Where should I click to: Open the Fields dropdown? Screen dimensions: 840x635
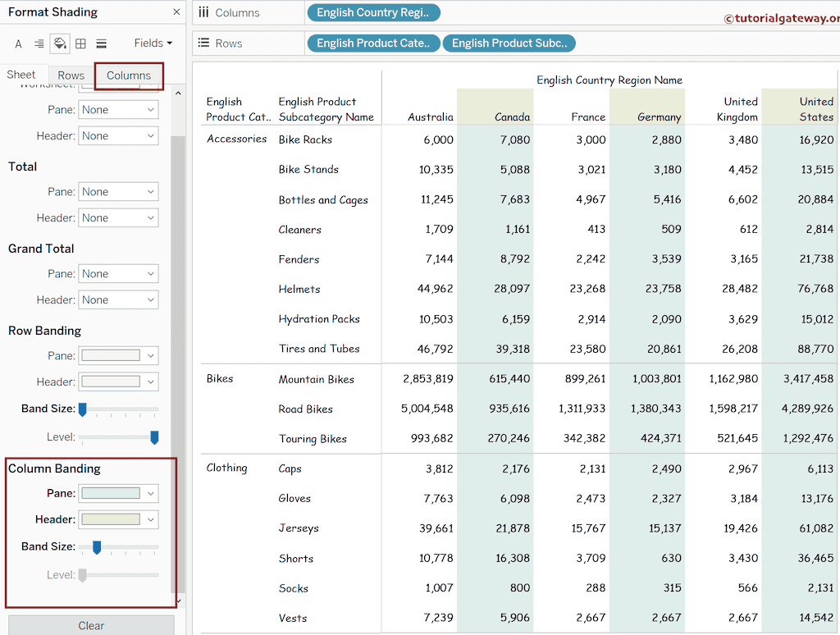[153, 43]
